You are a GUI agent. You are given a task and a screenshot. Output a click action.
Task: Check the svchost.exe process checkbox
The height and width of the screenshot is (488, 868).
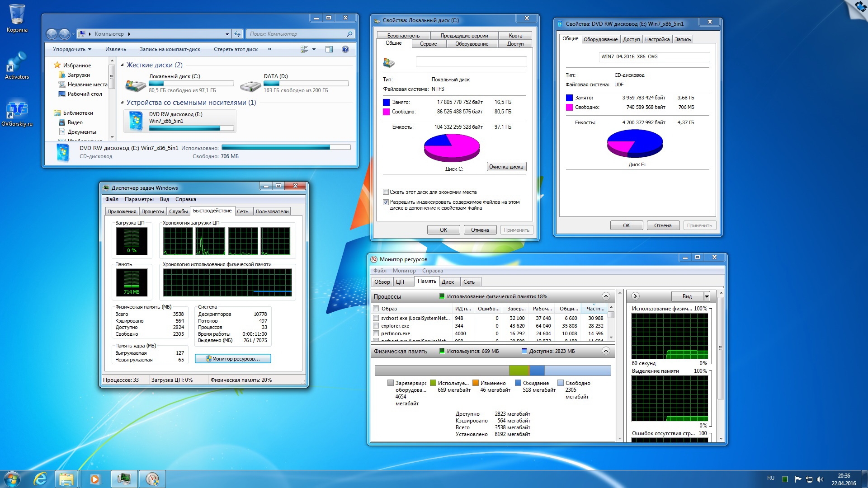(x=376, y=318)
